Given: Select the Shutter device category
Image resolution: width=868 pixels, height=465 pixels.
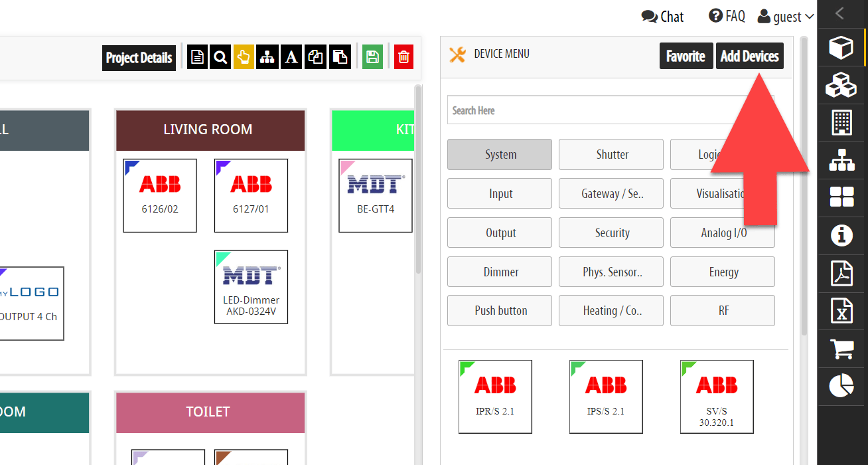Looking at the screenshot, I should pyautogui.click(x=611, y=155).
